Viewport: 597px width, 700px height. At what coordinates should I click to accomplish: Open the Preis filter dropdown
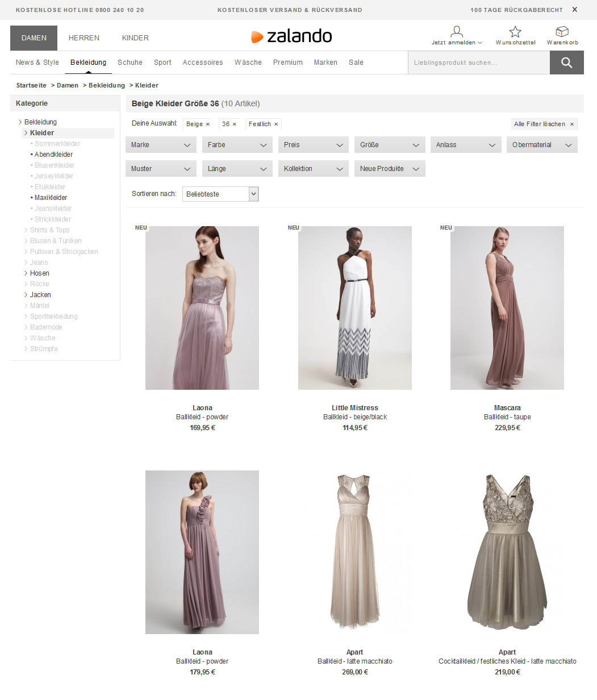(314, 145)
